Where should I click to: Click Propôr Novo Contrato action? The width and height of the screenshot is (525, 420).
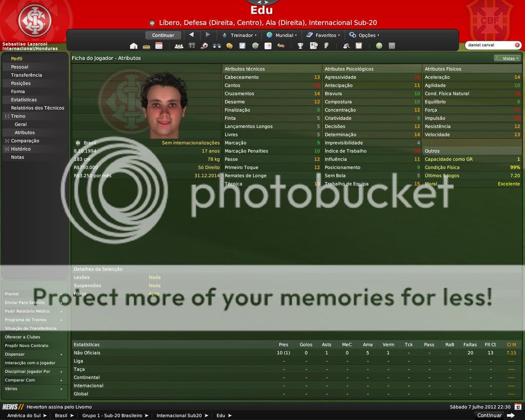coord(27,346)
